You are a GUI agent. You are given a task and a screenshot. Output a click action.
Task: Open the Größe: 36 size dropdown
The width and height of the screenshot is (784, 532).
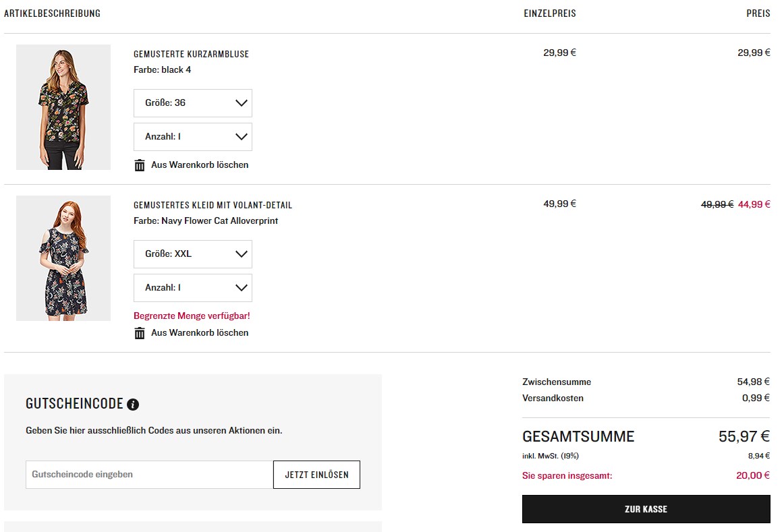pos(192,103)
